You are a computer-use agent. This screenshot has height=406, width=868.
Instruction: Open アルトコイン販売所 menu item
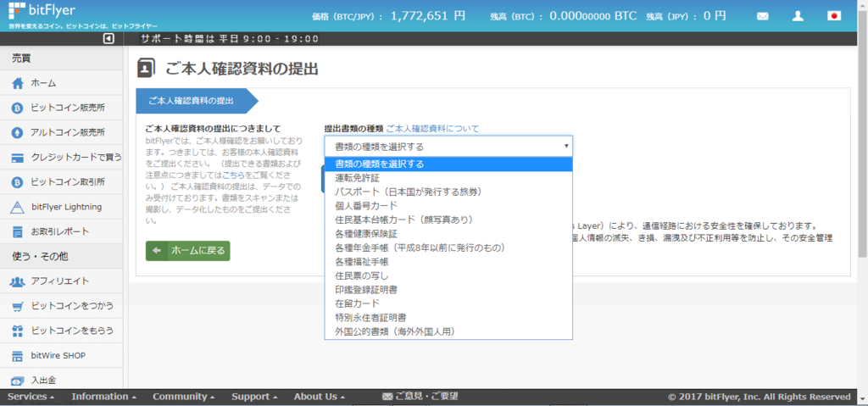click(x=61, y=133)
